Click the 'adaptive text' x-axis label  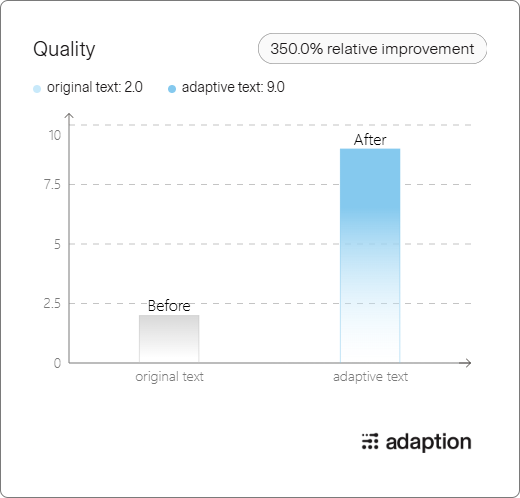pyautogui.click(x=370, y=377)
